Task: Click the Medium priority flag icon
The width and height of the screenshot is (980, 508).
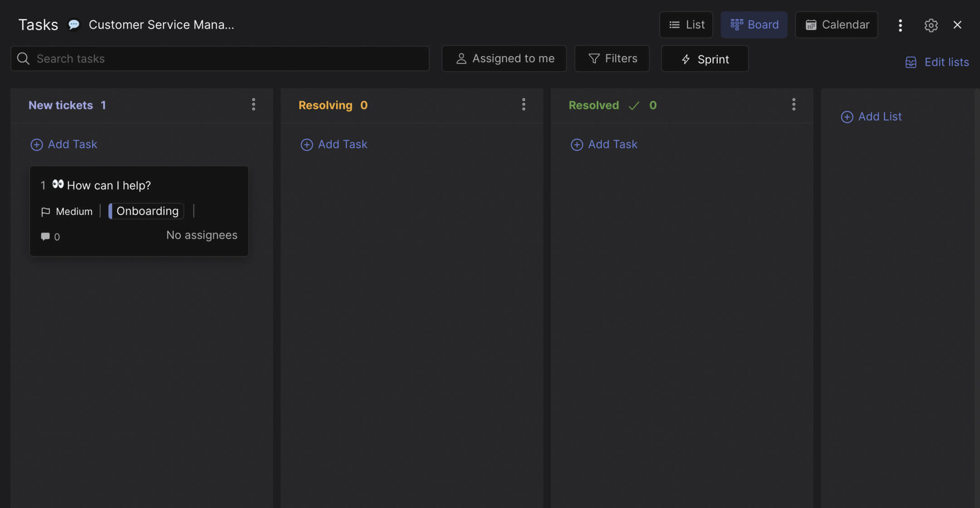Action: click(x=46, y=211)
